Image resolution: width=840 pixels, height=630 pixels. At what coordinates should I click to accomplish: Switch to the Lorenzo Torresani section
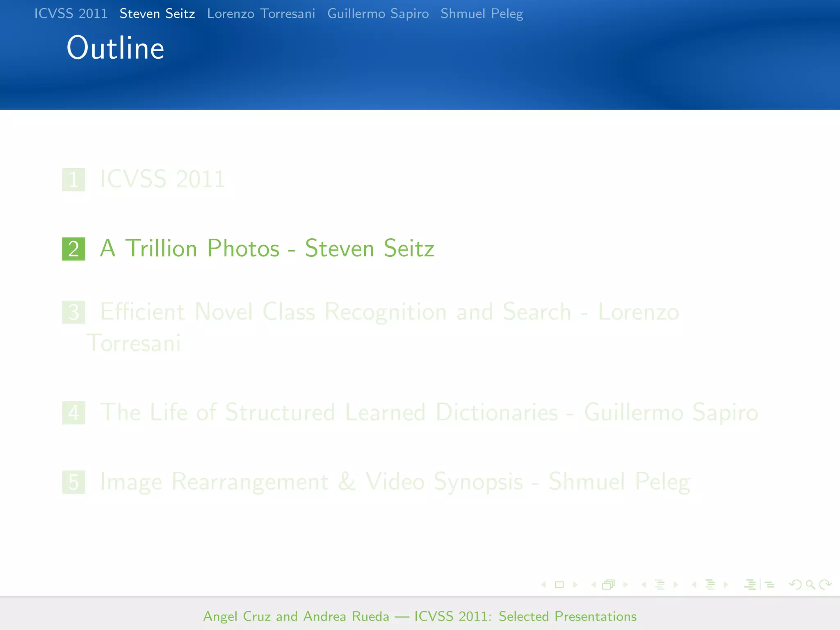point(261,14)
